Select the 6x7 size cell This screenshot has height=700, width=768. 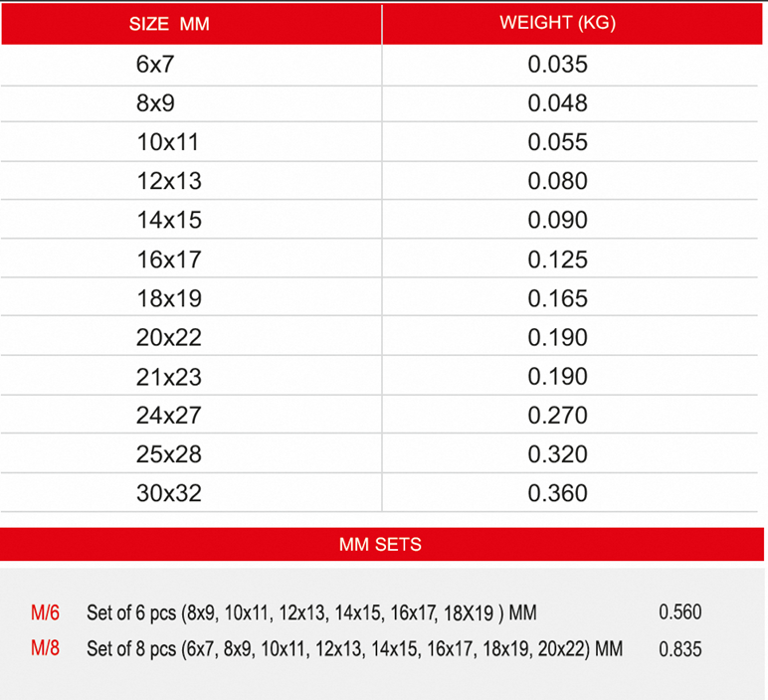(155, 65)
